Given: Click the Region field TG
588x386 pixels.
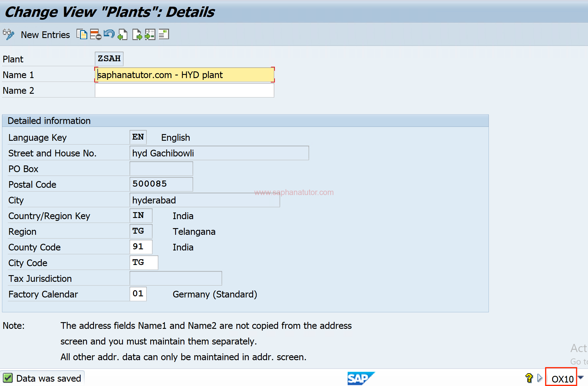Looking at the screenshot, I should [x=141, y=231].
